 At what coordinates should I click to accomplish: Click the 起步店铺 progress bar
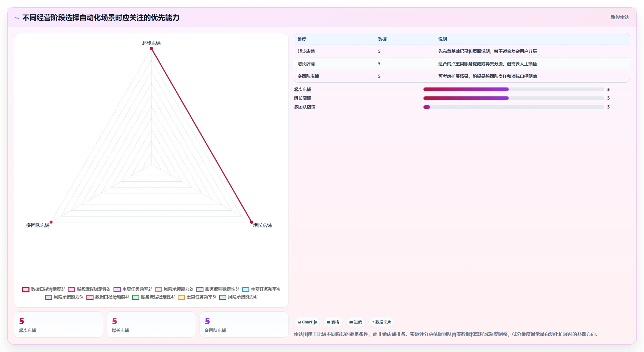tap(514, 89)
